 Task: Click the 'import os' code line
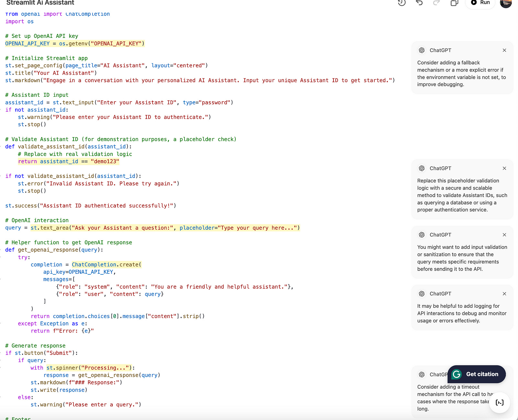[x=19, y=21]
